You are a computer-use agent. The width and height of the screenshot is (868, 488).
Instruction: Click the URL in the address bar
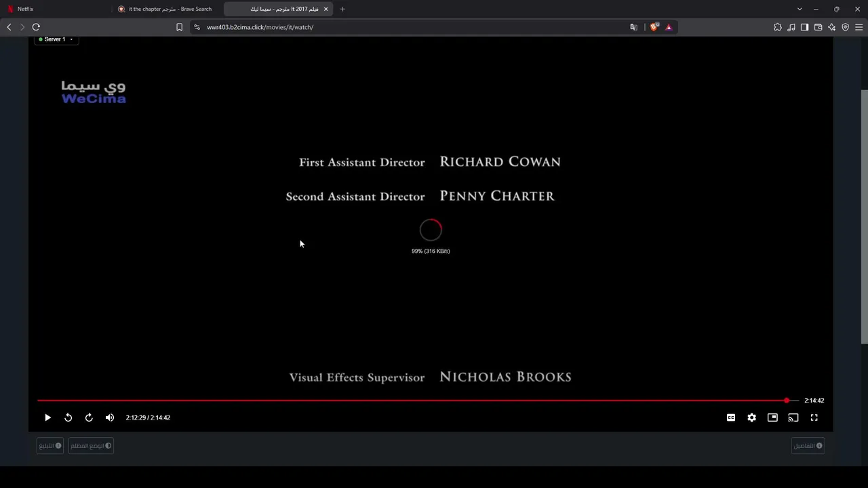260,27
